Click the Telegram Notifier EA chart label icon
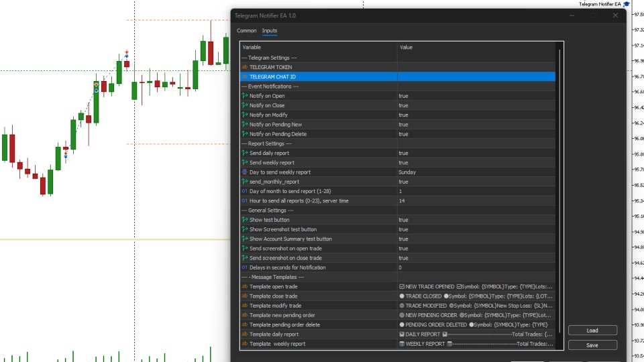 (x=627, y=4)
